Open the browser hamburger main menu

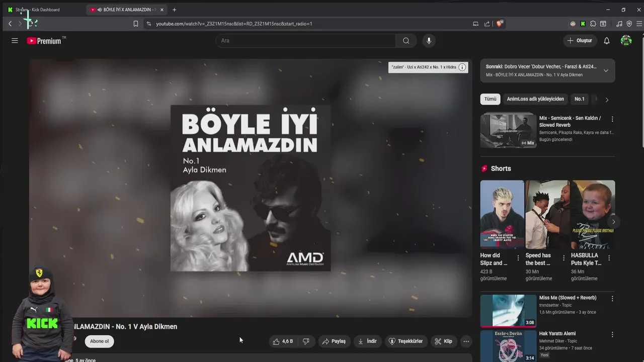click(639, 24)
